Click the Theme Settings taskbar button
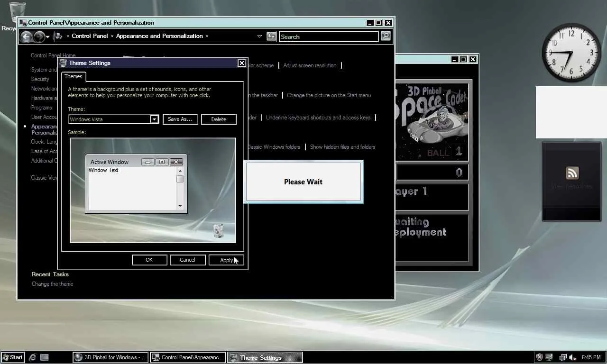 pyautogui.click(x=265, y=357)
